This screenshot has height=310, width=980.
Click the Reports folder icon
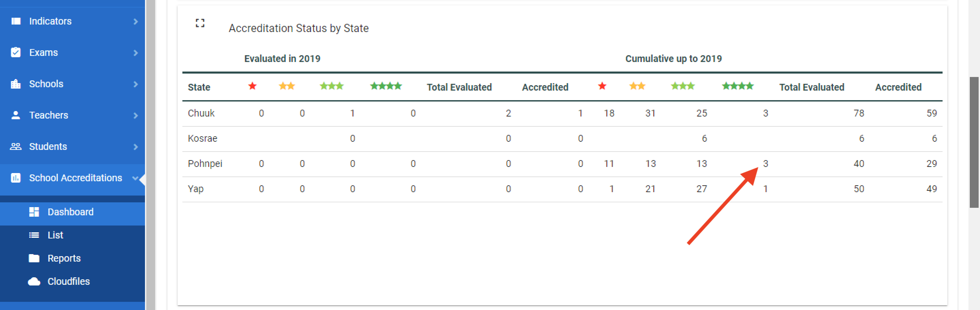tap(34, 258)
